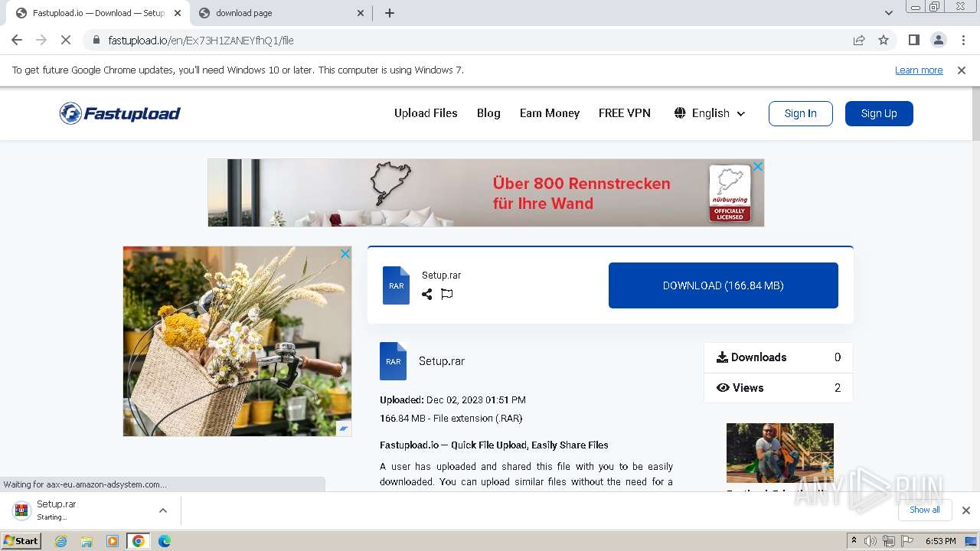The width and height of the screenshot is (980, 551).
Task: Expand the English language selector
Action: [710, 113]
